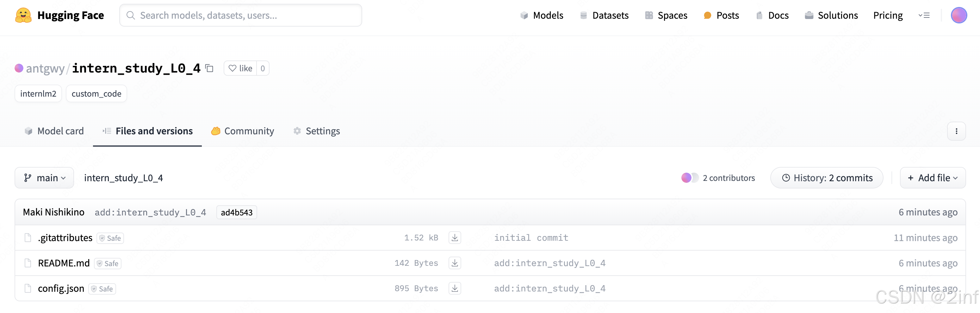Open commit hash ad4b543

237,212
